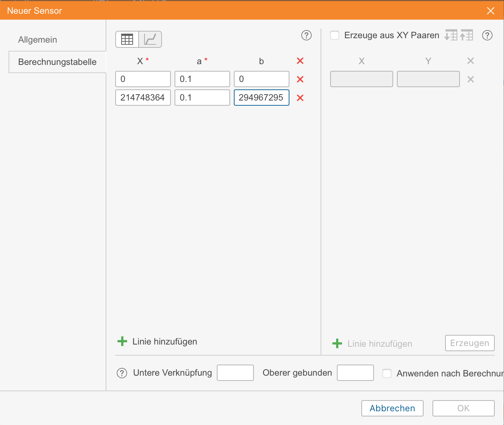The height and width of the screenshot is (425, 504).
Task: Open help for calculation table
Action: coord(306,35)
